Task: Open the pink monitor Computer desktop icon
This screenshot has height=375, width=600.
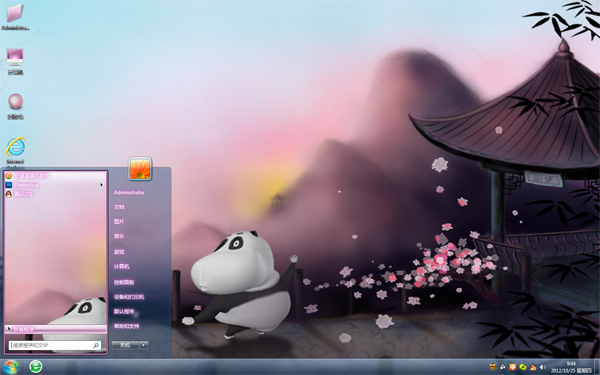Action: 15,61
